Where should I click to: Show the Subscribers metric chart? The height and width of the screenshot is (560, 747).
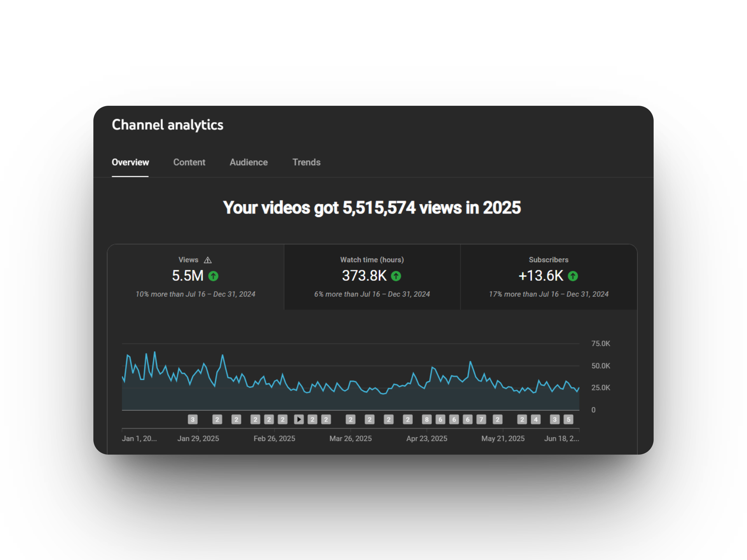(x=549, y=277)
